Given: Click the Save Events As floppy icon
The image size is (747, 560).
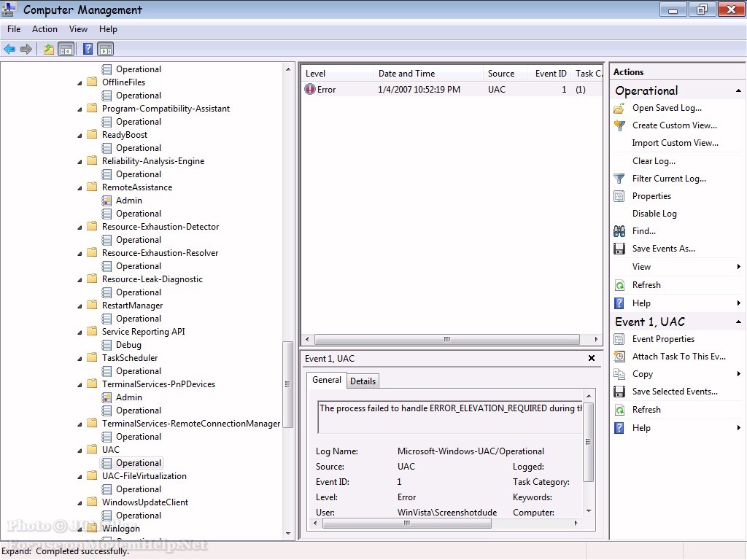Looking at the screenshot, I should (x=619, y=249).
